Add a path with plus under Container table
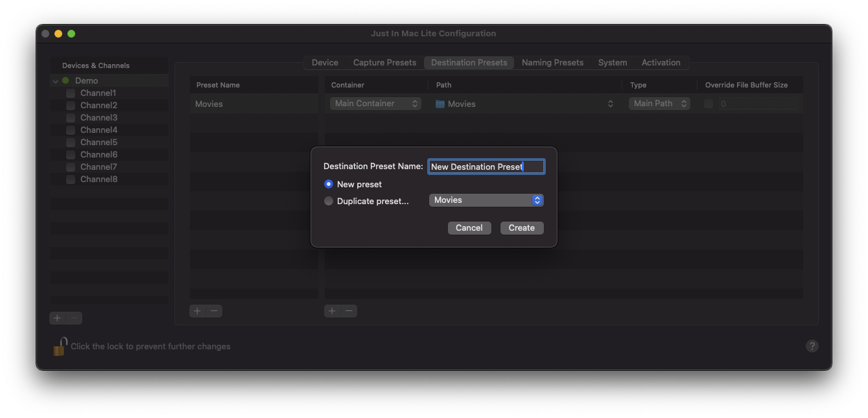 click(x=333, y=311)
